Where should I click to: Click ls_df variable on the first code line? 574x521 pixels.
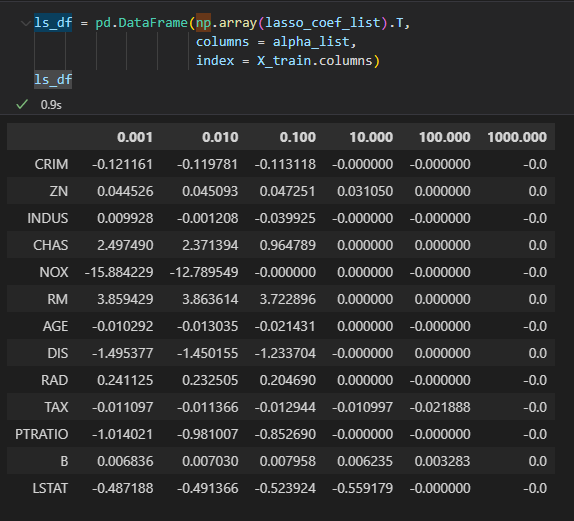(53, 23)
